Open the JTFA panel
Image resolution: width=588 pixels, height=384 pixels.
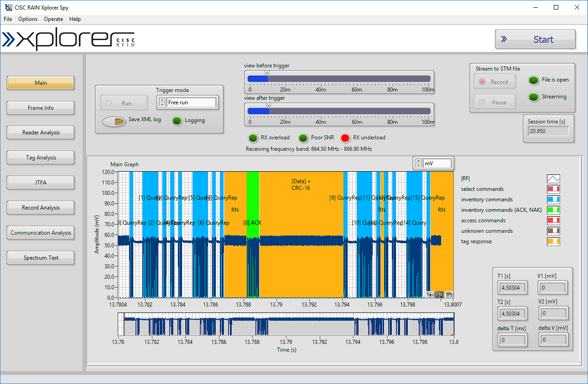click(41, 183)
